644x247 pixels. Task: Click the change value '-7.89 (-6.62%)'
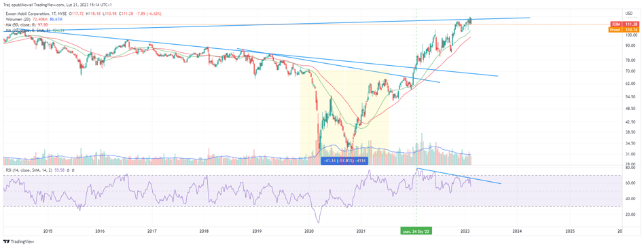click(148, 14)
